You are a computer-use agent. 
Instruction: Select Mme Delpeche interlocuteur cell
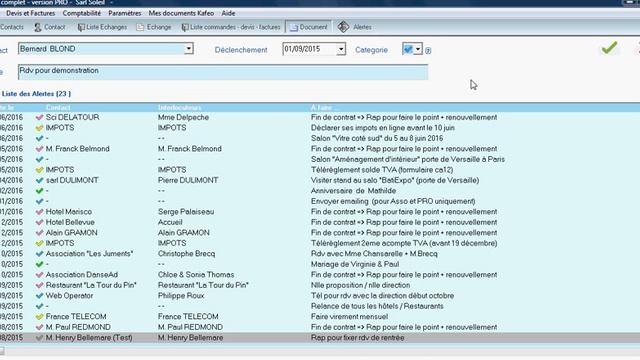click(x=183, y=117)
